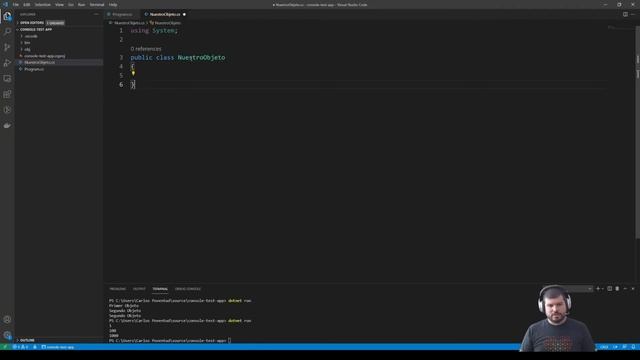Close the terminal panel with the X icon
Viewport: 640px width, 360px height.
click(x=633, y=289)
